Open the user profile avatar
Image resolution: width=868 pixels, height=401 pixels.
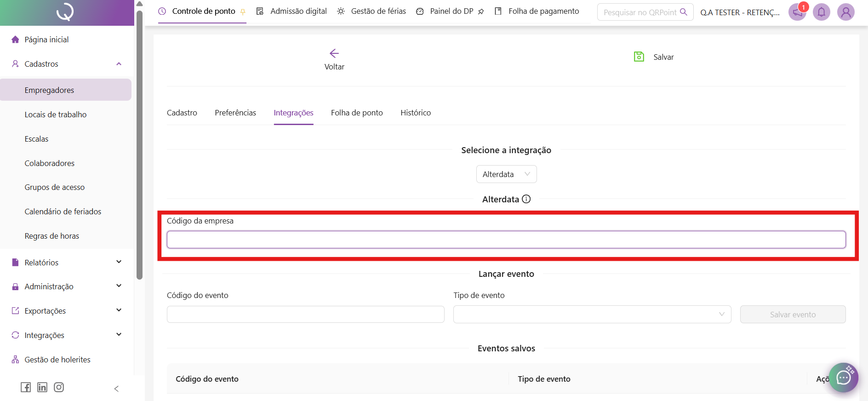845,12
